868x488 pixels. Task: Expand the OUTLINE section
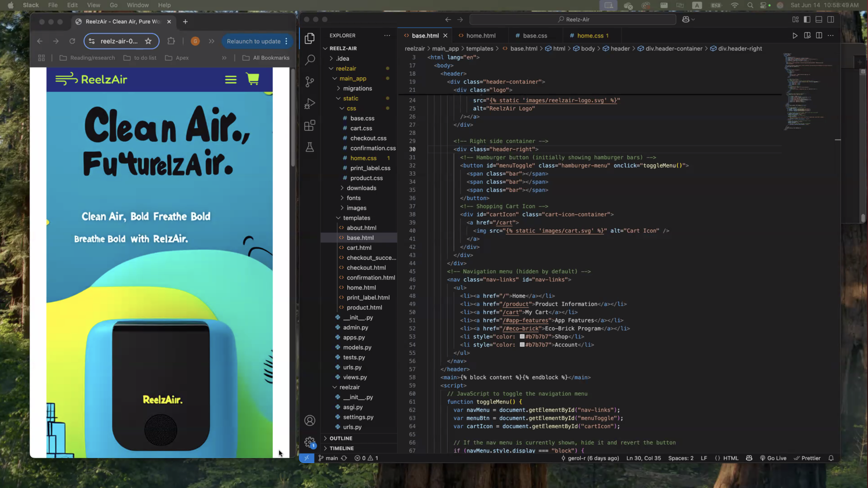[341, 438]
